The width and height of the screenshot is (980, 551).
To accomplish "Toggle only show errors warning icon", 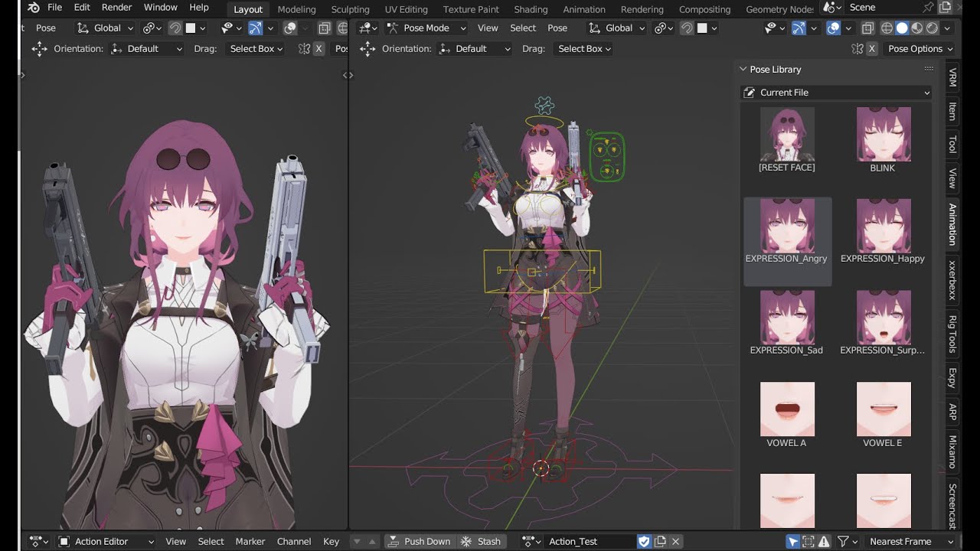I will 825,541.
